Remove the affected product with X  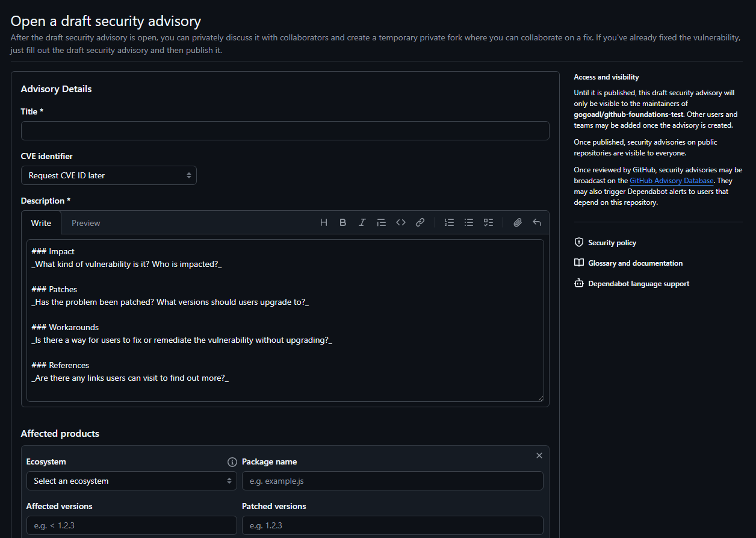coord(539,455)
